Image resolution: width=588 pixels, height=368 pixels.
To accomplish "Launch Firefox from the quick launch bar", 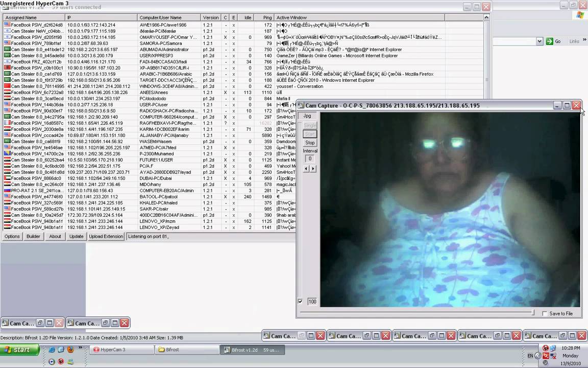I will click(x=70, y=350).
